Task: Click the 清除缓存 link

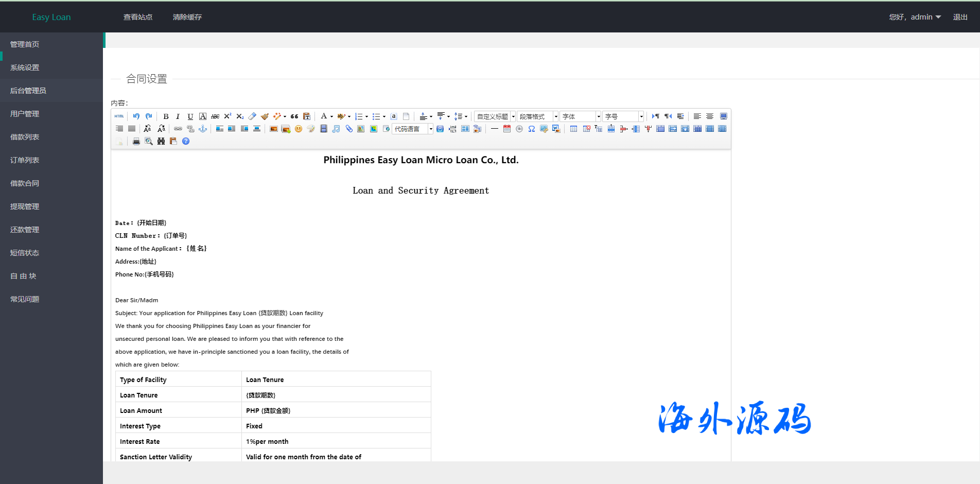Action: coord(187,17)
